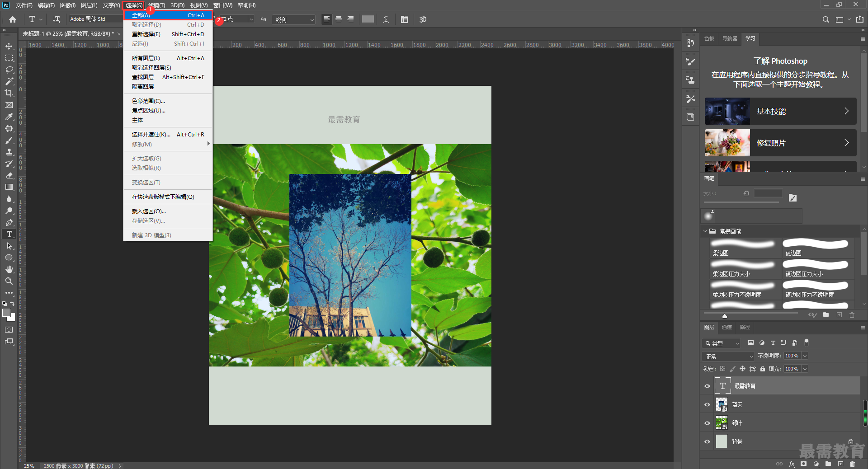Select the Eyedropper tool
Viewport: 868px width, 469px height.
click(x=9, y=117)
